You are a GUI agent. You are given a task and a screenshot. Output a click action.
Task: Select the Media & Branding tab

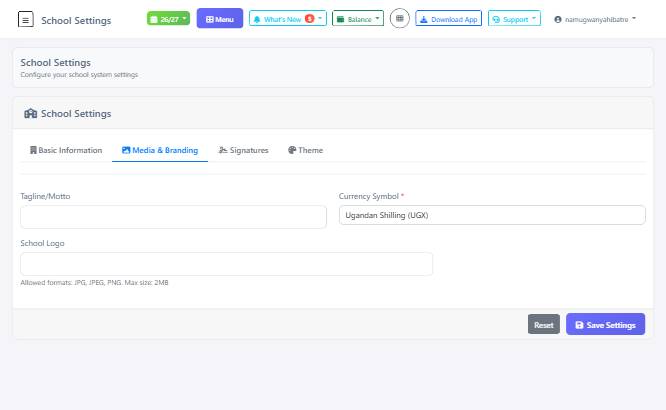pos(160,150)
